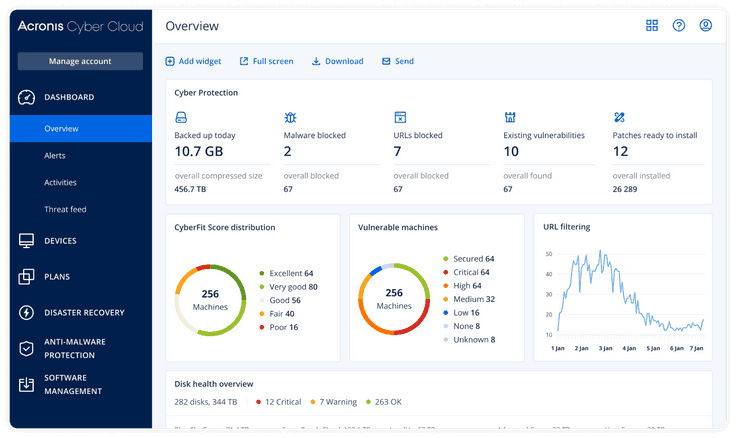Click the Plans copy icon in sidebar

[x=26, y=277]
